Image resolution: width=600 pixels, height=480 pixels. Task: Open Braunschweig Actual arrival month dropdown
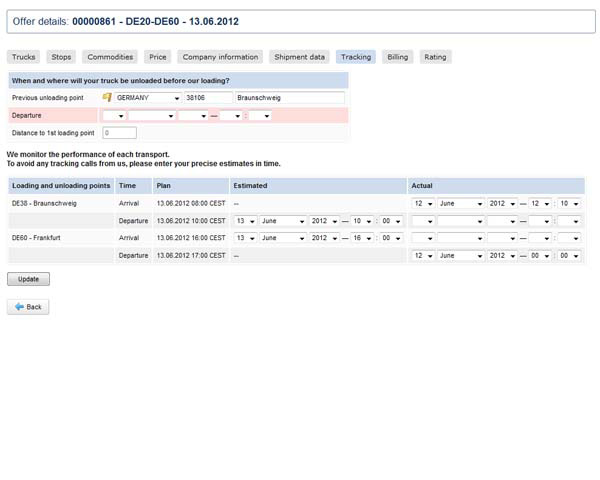point(460,203)
